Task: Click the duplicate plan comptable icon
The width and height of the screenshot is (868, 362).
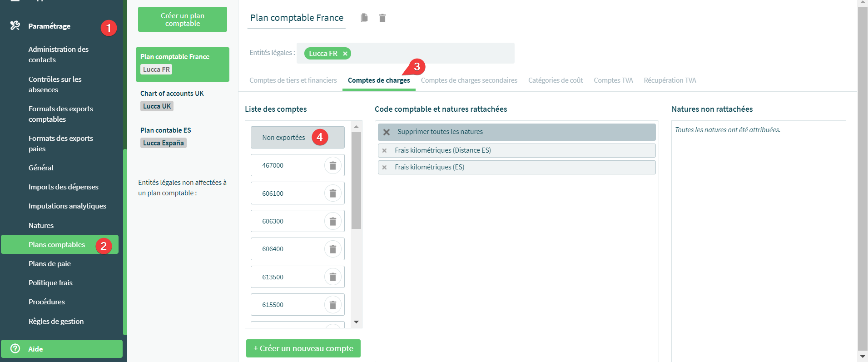Action: point(364,18)
